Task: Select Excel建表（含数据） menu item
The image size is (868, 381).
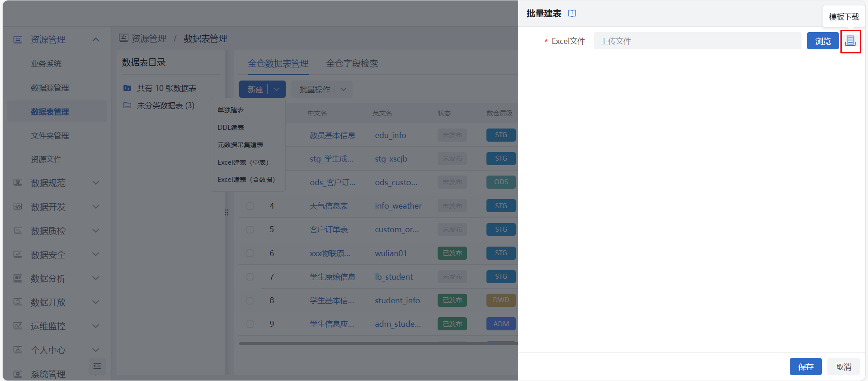Action: pyautogui.click(x=248, y=180)
